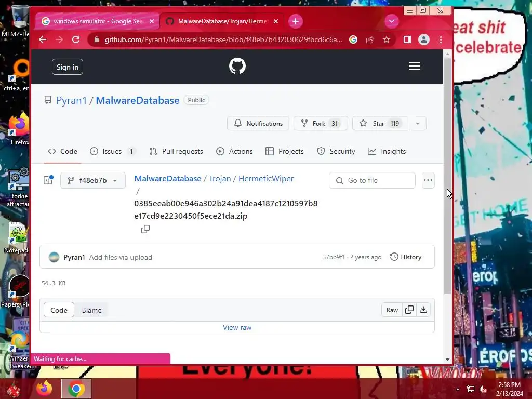Fork the repository
The width and height of the screenshot is (532, 399).
321,124
